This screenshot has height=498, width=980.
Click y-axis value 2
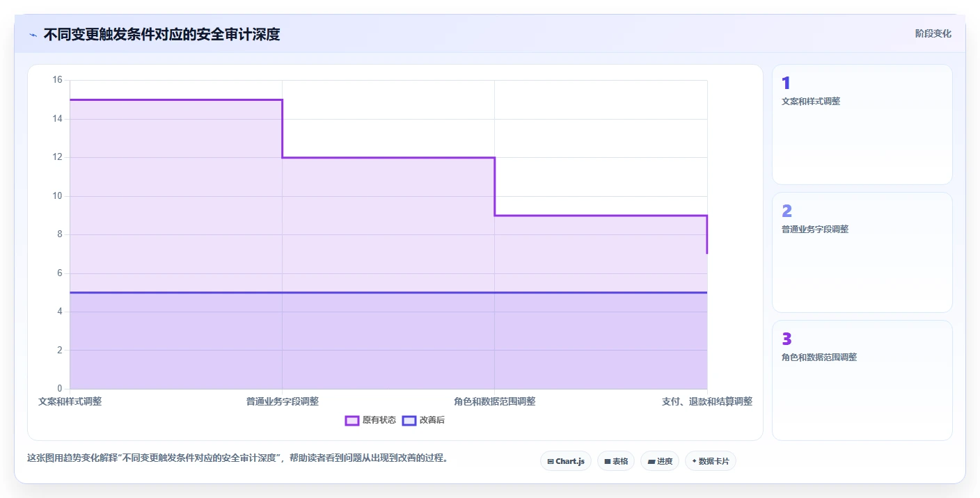pos(60,350)
